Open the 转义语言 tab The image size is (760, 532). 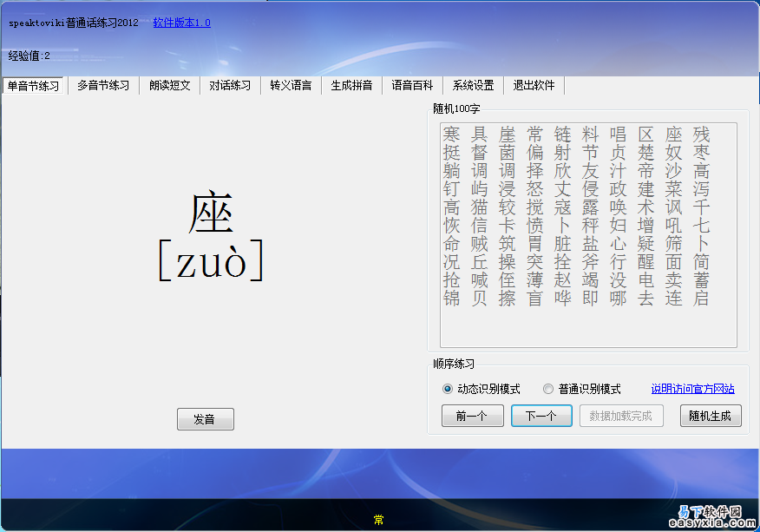pyautogui.click(x=291, y=86)
